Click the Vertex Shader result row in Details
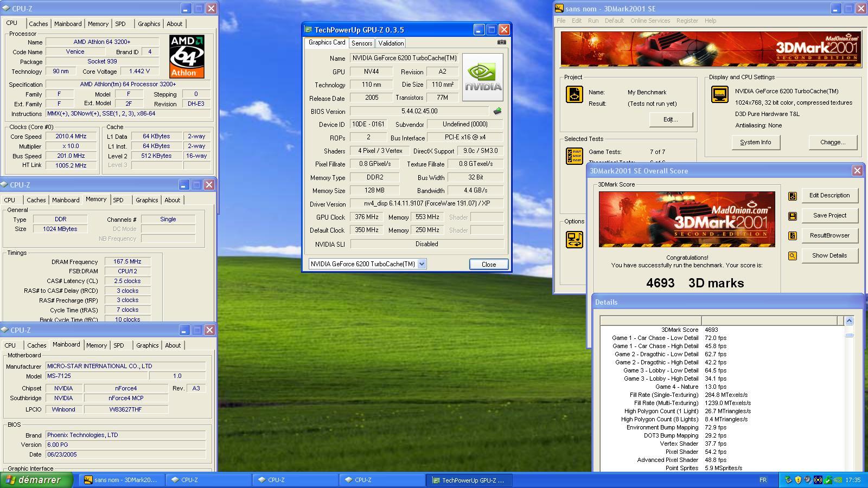 click(x=722, y=444)
